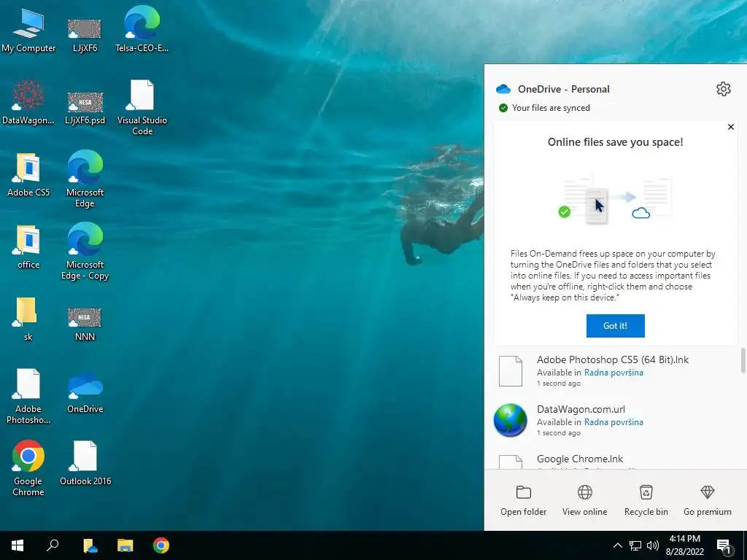Select the OneDrive desktop icon
The height and width of the screenshot is (560, 747).
point(85,392)
